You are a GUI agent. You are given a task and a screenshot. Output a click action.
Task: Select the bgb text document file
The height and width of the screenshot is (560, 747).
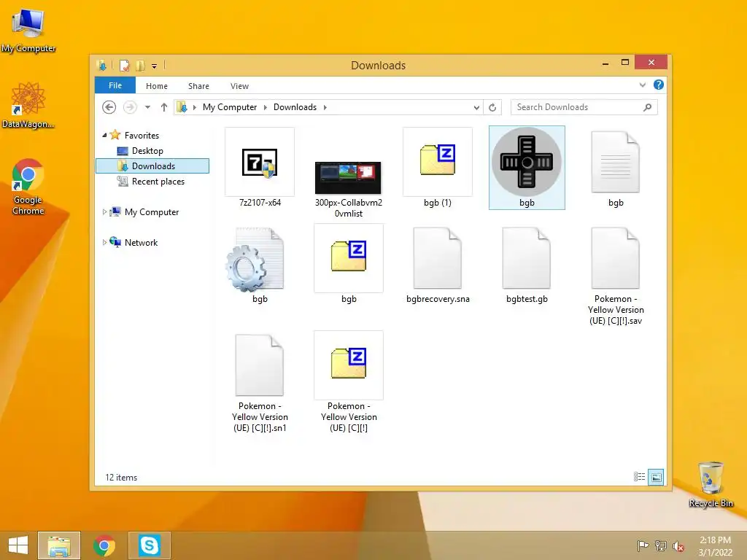[x=616, y=168]
